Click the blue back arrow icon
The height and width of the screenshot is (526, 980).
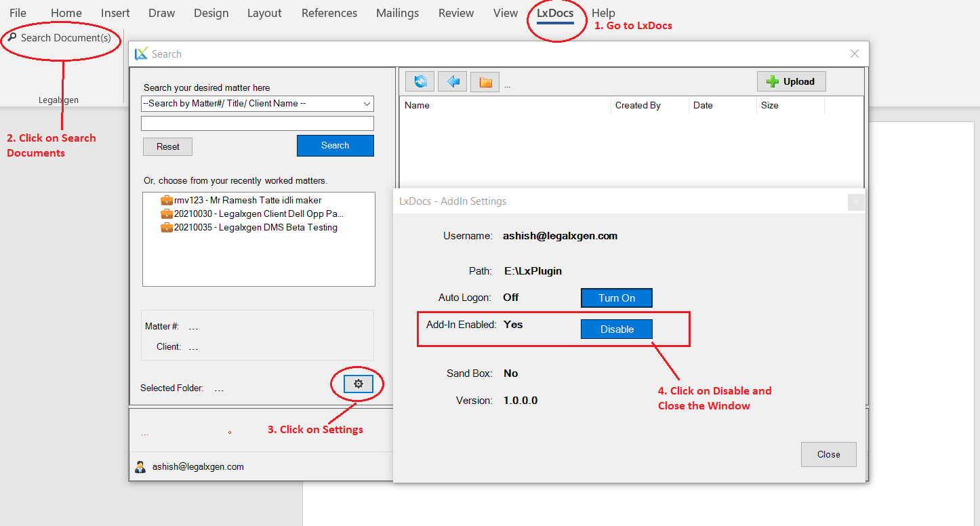coord(452,82)
